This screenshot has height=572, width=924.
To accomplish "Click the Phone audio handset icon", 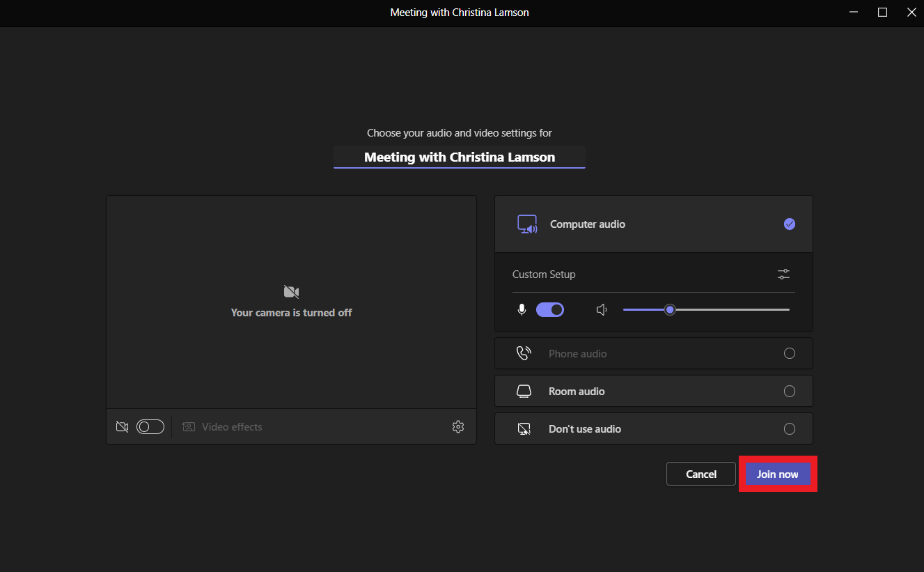I will (524, 353).
